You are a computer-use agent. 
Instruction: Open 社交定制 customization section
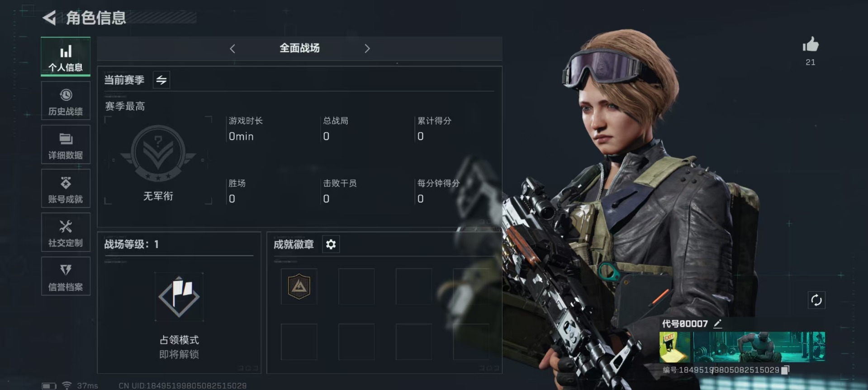point(66,232)
